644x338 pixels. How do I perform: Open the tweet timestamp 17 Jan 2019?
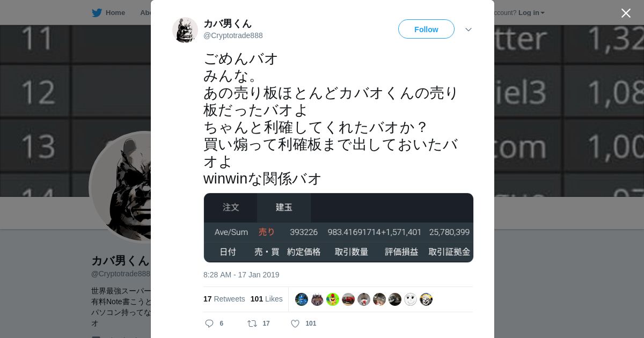click(x=241, y=275)
